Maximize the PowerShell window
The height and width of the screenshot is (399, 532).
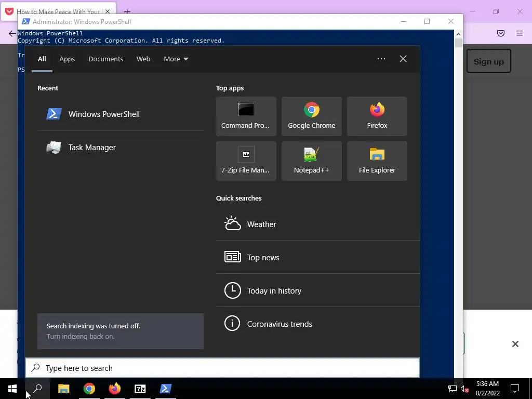click(x=427, y=21)
